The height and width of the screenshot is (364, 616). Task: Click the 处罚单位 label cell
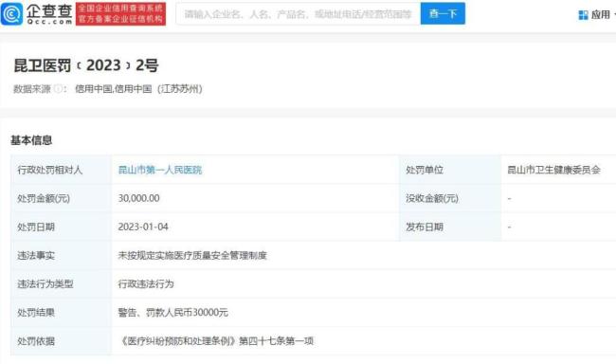[x=450, y=170]
